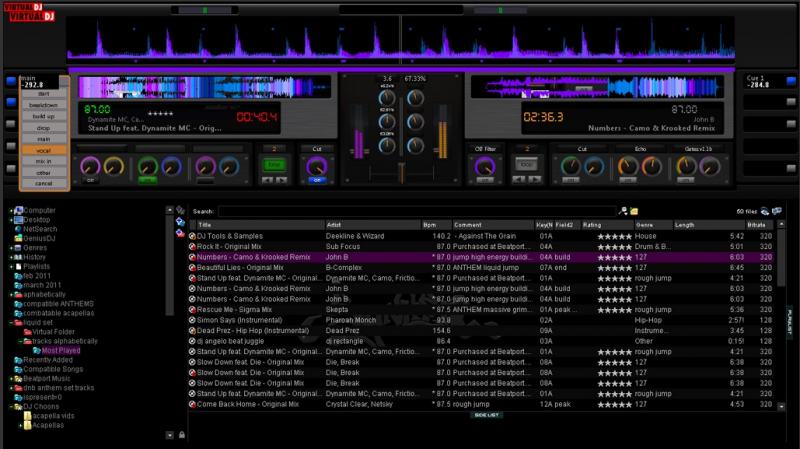Click the crossfader in the mixer
This screenshot has height=449, width=800.
click(x=402, y=173)
